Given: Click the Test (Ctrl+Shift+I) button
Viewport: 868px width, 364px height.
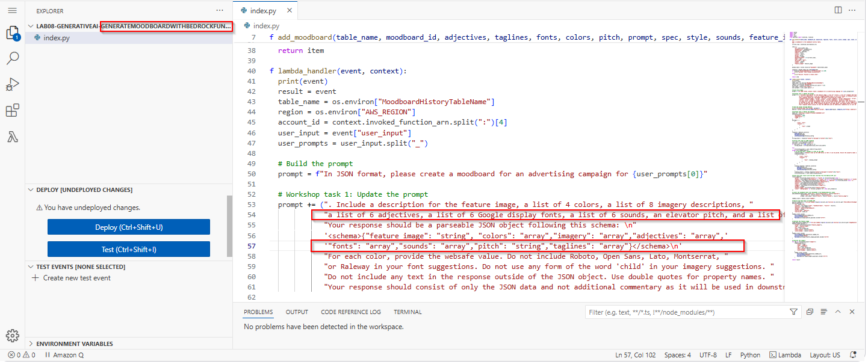Looking at the screenshot, I should tap(129, 249).
